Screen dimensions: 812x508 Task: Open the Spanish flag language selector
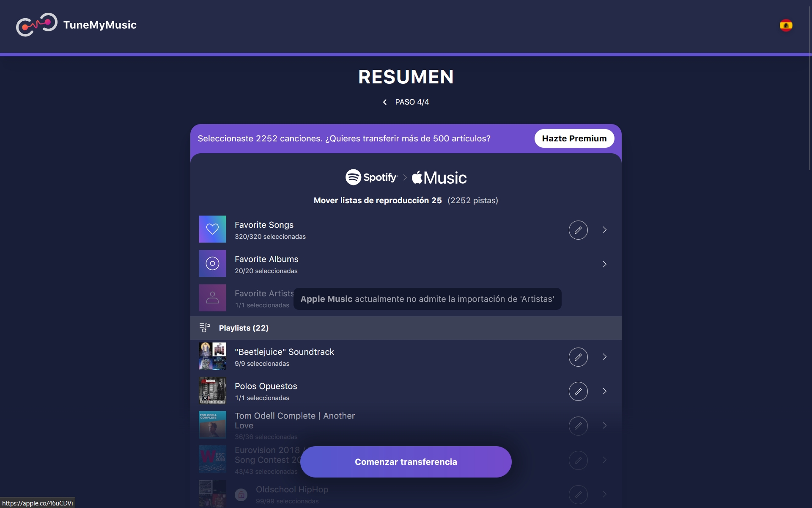tap(786, 25)
